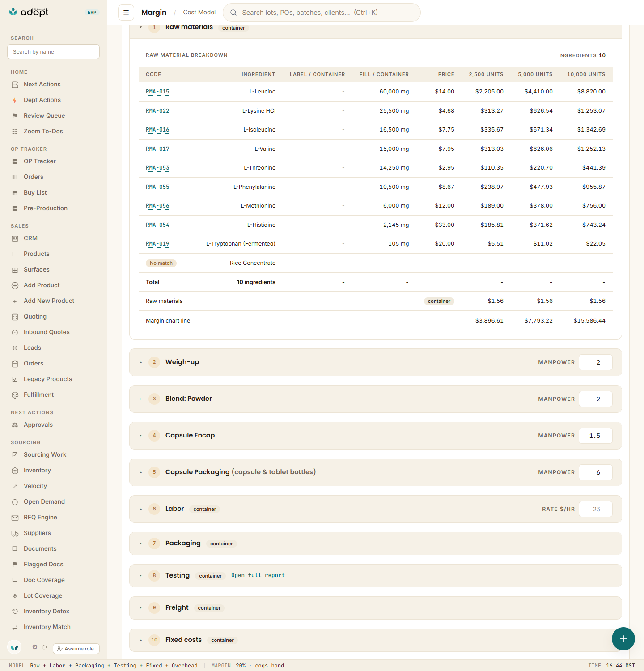Click the Suppliers truck icon
The height and width of the screenshot is (671, 644).
click(15, 533)
